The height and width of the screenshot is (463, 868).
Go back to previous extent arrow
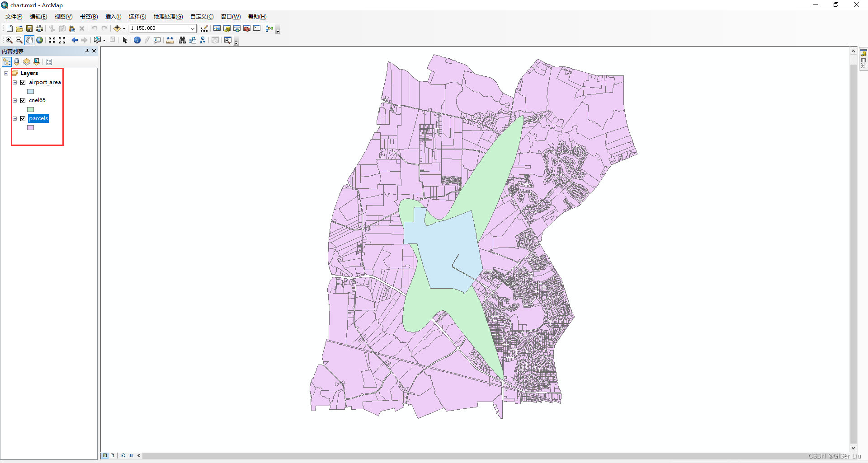[75, 40]
